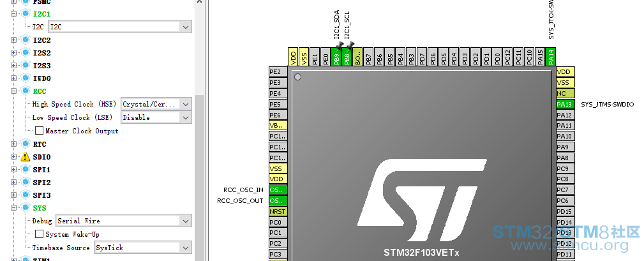Open the High Speed Clock (HSE) dropdown
The image size is (644, 261).
(x=186, y=104)
